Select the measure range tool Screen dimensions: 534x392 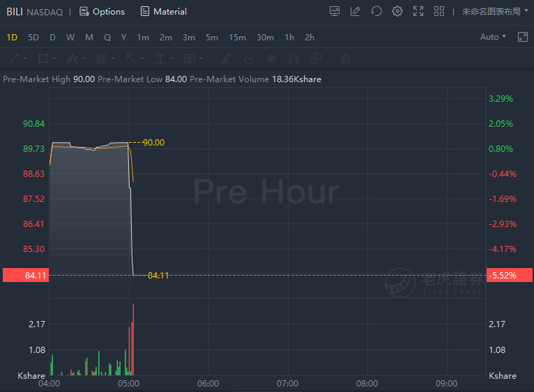pyautogui.click(x=160, y=58)
